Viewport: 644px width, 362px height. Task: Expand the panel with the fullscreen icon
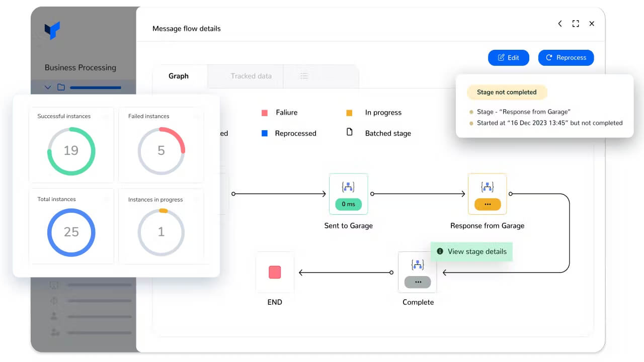[576, 24]
